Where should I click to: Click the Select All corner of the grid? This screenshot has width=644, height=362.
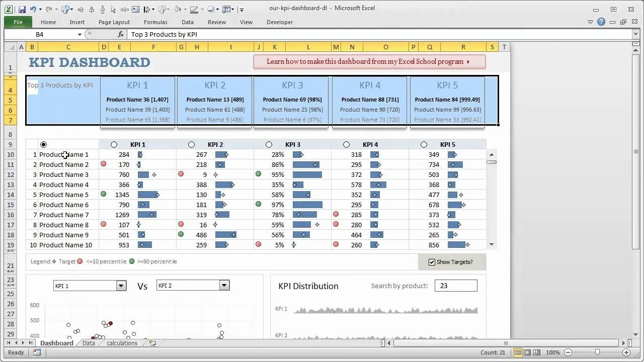click(10, 47)
